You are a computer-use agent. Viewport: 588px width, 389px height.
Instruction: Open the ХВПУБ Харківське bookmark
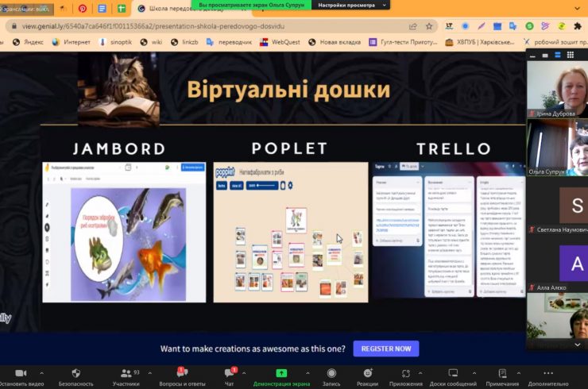[x=480, y=42]
